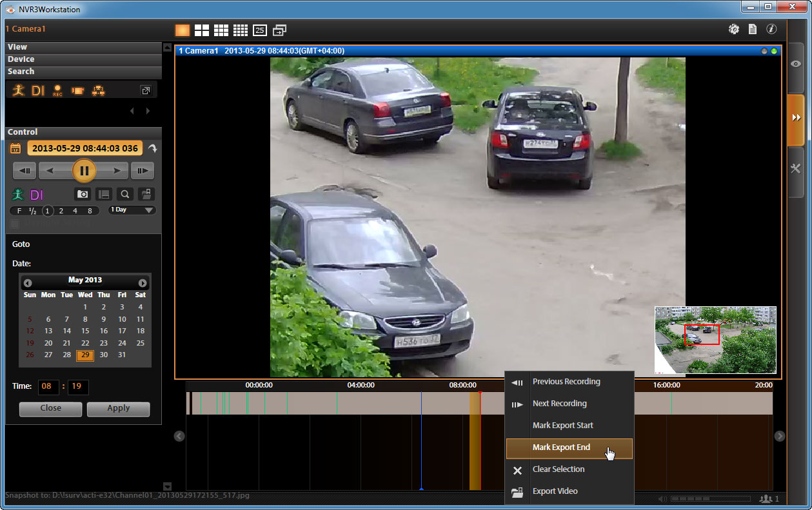Viewport: 812px width, 510px height.
Task: Open the calendar icon beside timestamp
Action: tap(15, 148)
